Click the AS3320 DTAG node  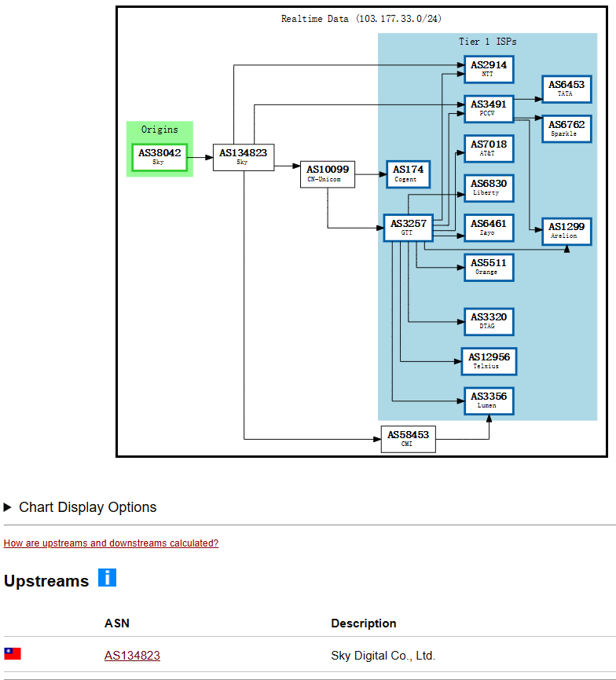coord(489,322)
